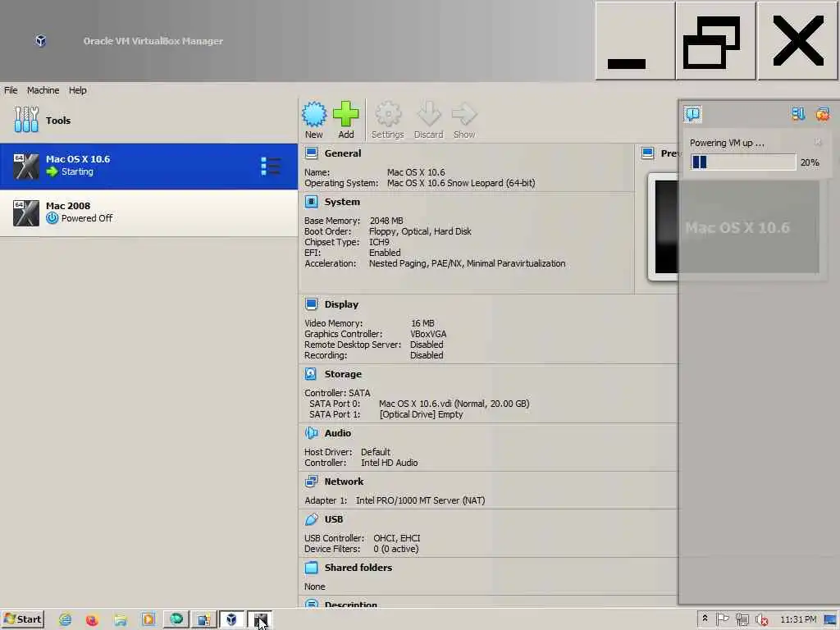The height and width of the screenshot is (630, 840).
Task: Click the USB section plug icon
Action: [x=311, y=519]
